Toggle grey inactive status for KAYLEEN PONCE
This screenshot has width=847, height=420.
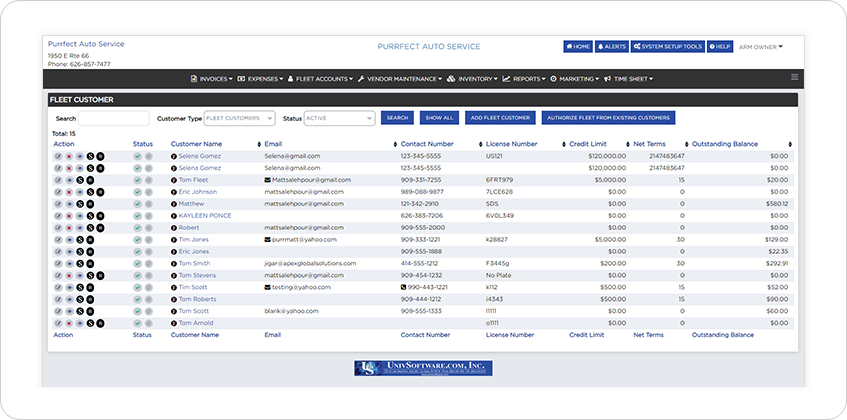149,215
